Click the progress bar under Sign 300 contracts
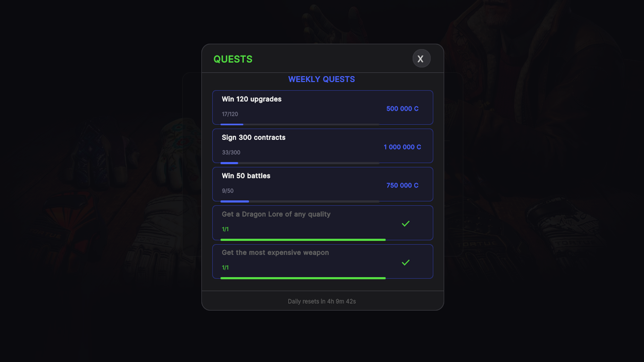 300,163
